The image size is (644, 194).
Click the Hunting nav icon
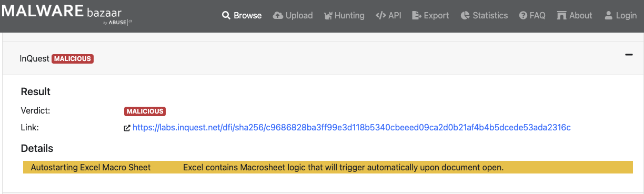pyautogui.click(x=329, y=16)
